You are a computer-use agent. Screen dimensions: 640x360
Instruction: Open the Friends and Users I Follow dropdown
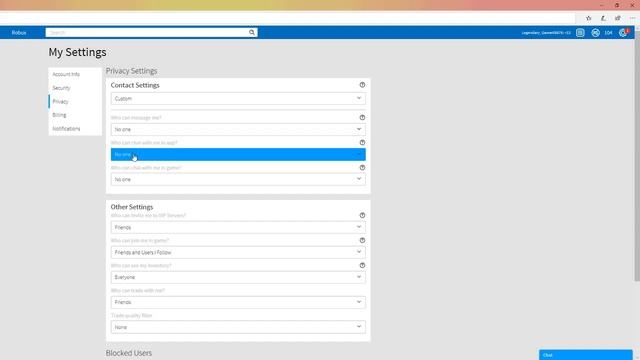point(238,252)
